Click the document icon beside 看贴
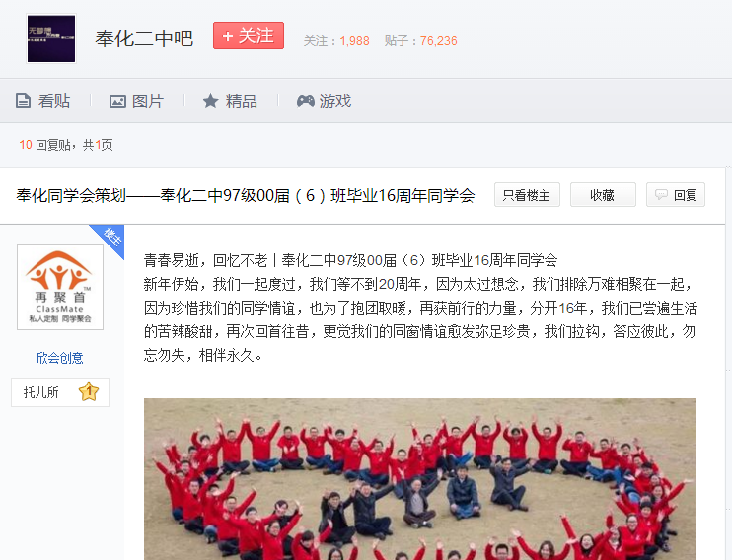Image resolution: width=732 pixels, height=560 pixels. click(x=23, y=101)
